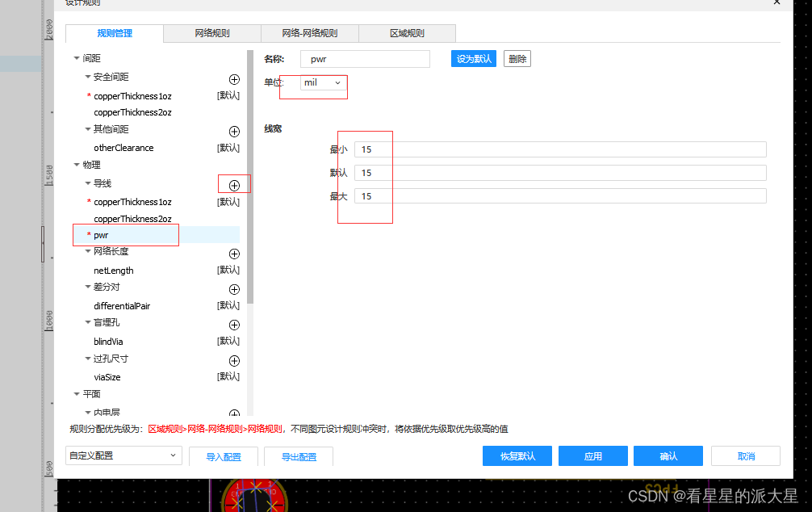Screen dimensions: 812x512
Task: Select the pwr rule
Action: point(101,235)
